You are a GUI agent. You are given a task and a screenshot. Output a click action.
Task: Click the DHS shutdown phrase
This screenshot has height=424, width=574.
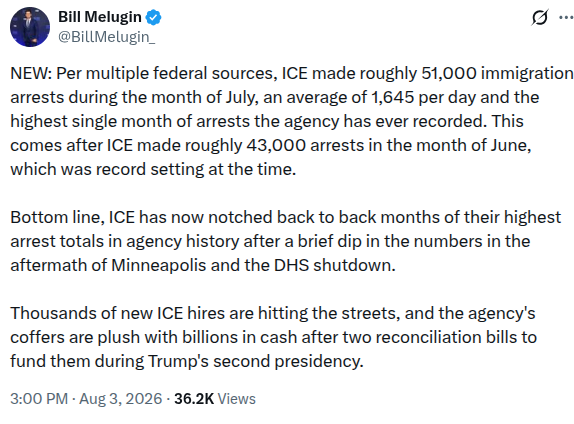point(335,265)
